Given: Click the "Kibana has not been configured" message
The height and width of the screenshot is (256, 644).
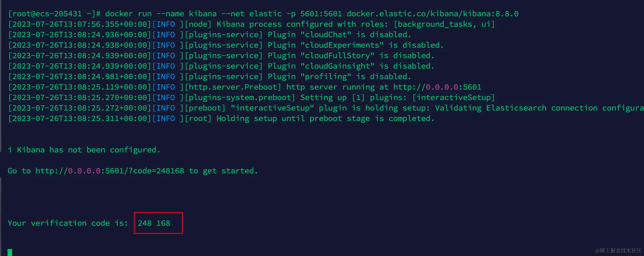Looking at the screenshot, I should coord(88,150).
